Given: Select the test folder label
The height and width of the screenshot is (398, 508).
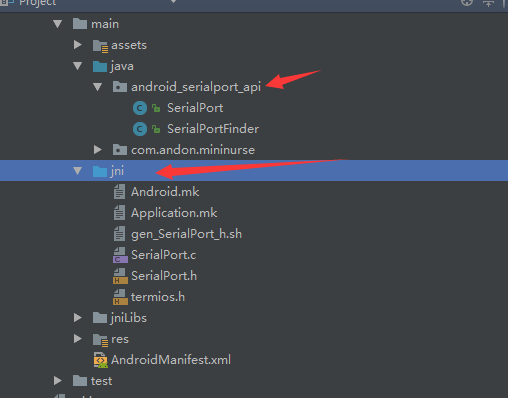Looking at the screenshot, I should 101,381.
